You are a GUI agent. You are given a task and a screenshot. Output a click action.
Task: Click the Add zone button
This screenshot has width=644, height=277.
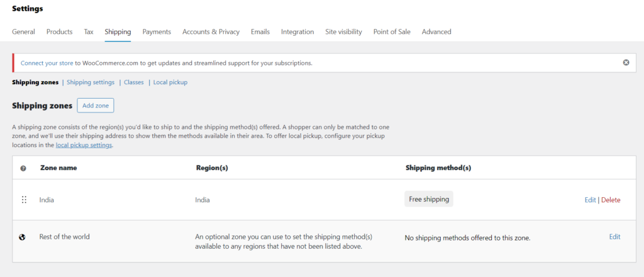(96, 106)
